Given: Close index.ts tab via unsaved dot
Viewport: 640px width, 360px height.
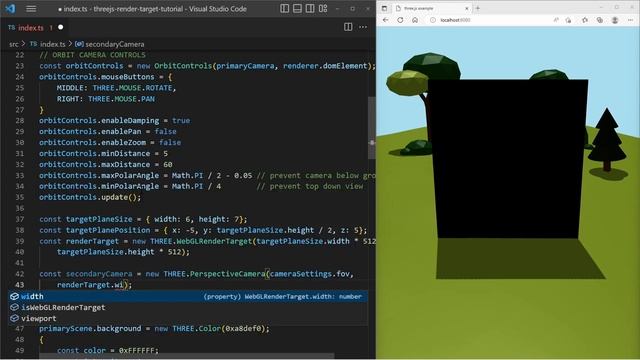Looking at the screenshot, I should (60, 27).
